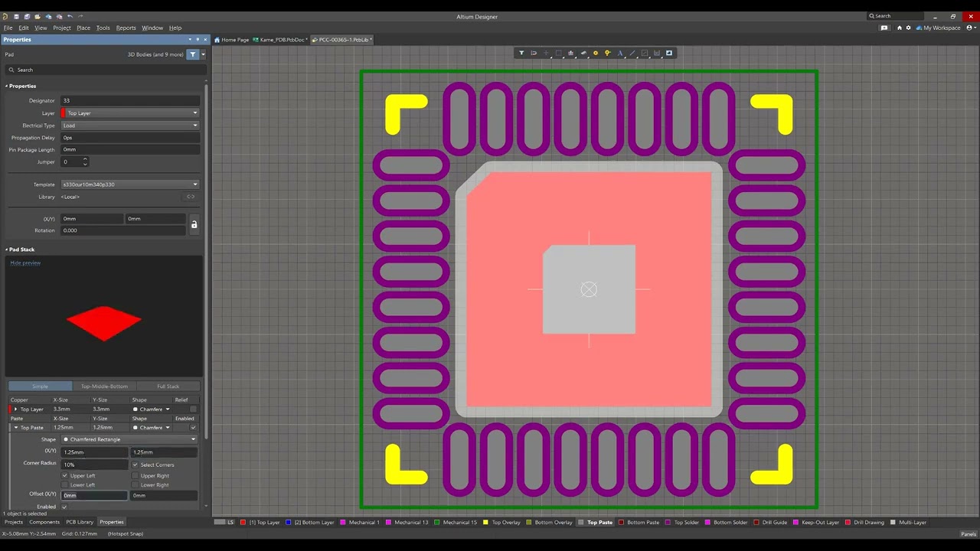Enable the Lower Left corner checkbox
980x551 pixels.
(65, 485)
